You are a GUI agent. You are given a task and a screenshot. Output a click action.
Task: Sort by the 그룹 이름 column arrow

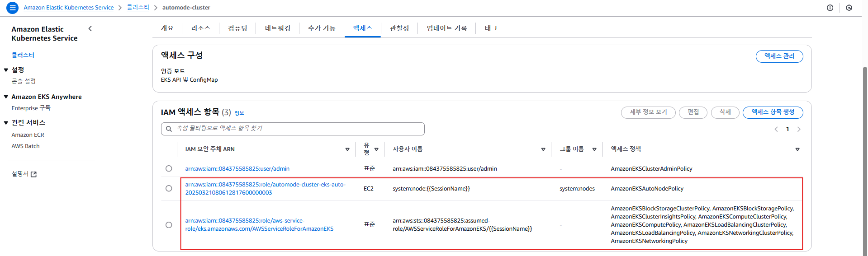point(594,149)
